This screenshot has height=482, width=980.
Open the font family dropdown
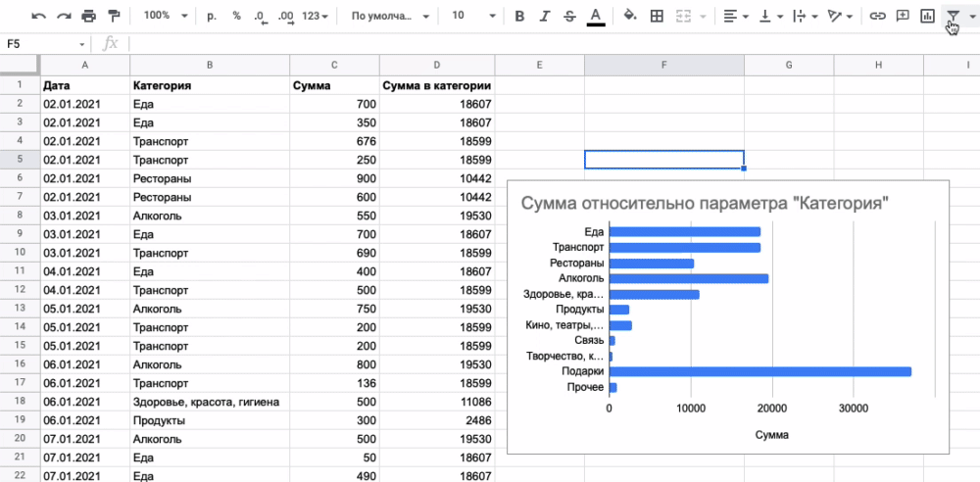pyautogui.click(x=390, y=17)
